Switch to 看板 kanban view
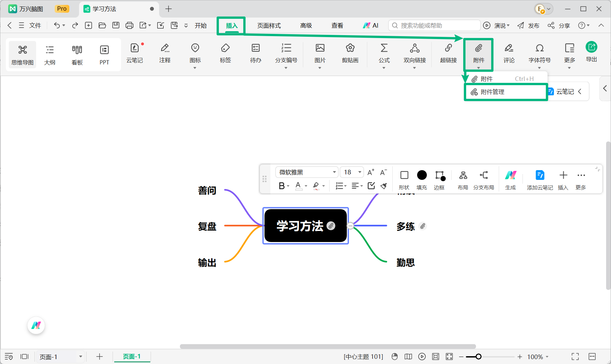The height and width of the screenshot is (364, 611). (77, 55)
